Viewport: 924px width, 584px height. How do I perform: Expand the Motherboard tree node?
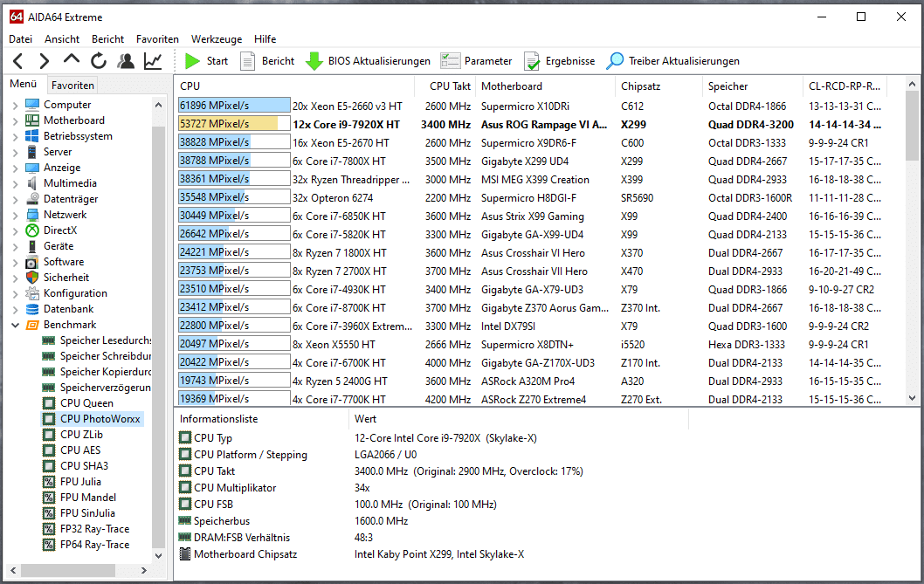tap(16, 120)
